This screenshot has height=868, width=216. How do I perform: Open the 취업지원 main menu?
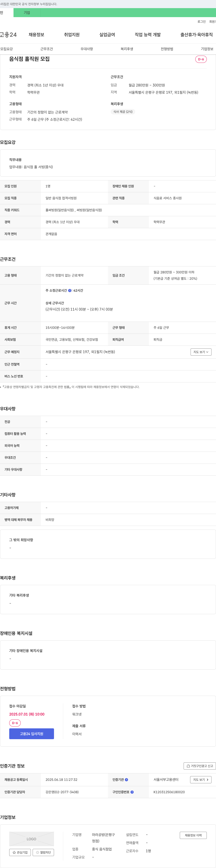72,35
